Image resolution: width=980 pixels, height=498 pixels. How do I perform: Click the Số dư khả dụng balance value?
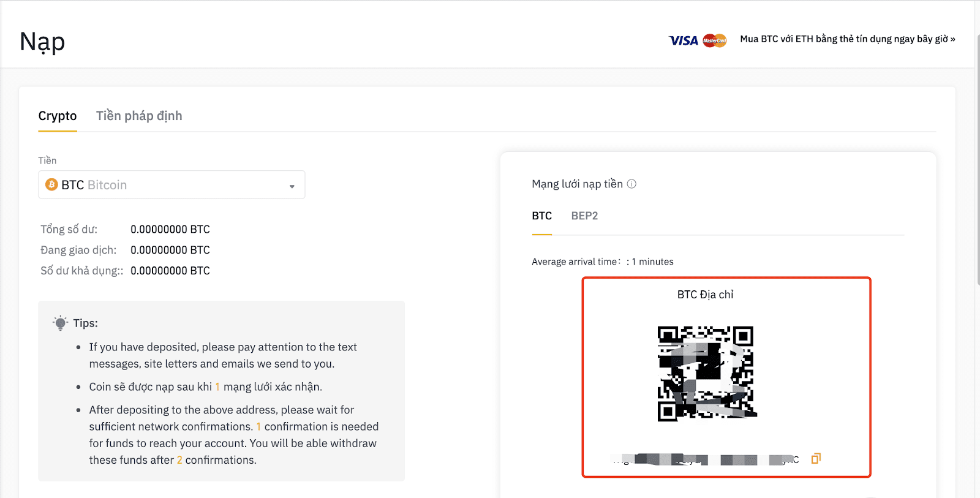click(170, 271)
